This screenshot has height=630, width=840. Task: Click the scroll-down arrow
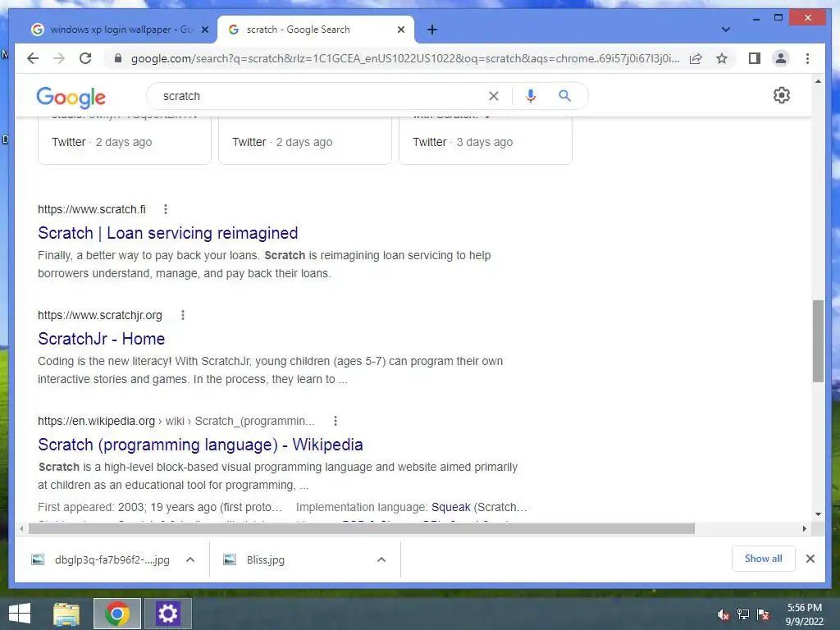(x=818, y=514)
